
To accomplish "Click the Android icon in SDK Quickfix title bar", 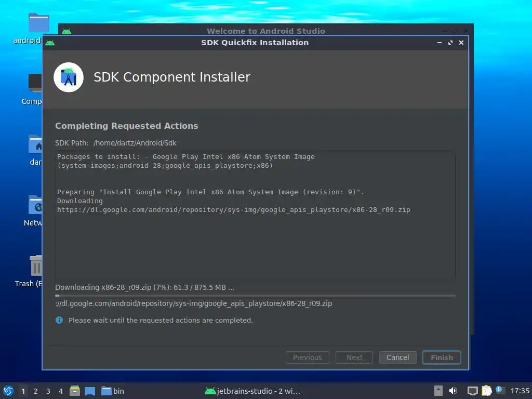I will (x=50, y=43).
